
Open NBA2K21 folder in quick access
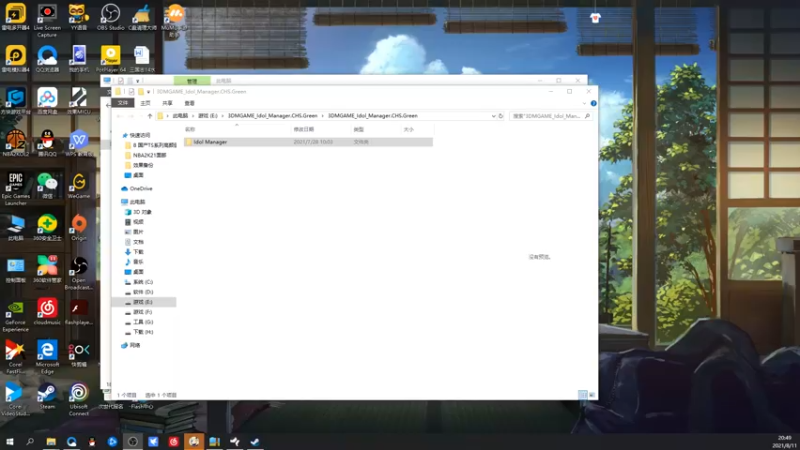(149, 155)
